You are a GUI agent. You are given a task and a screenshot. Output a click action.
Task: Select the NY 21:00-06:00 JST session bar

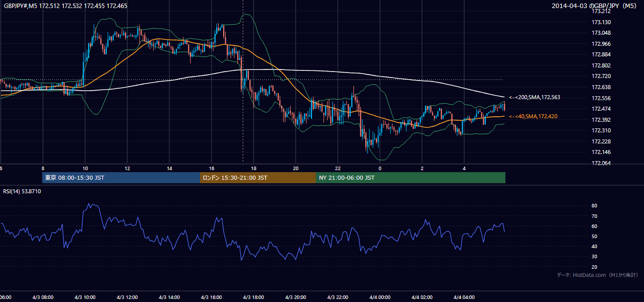click(411, 178)
